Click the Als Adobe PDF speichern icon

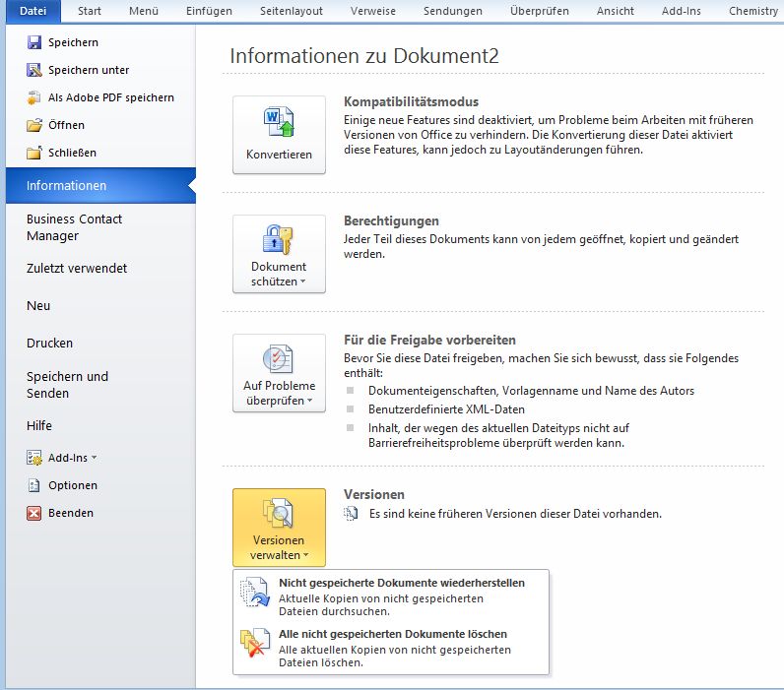[x=34, y=98]
